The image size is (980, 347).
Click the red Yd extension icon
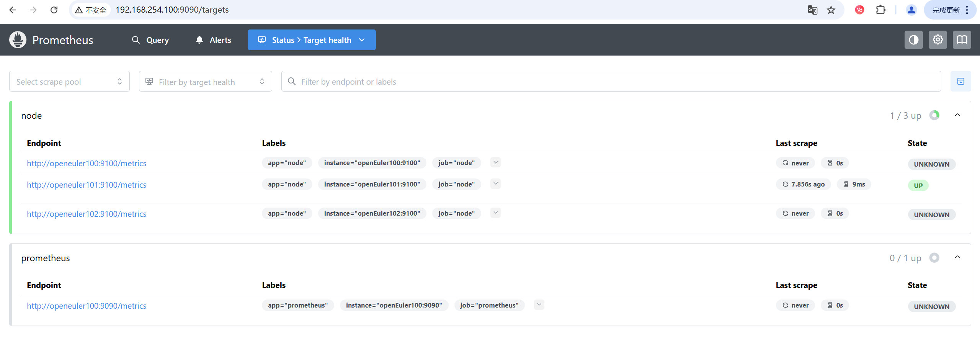click(x=859, y=10)
